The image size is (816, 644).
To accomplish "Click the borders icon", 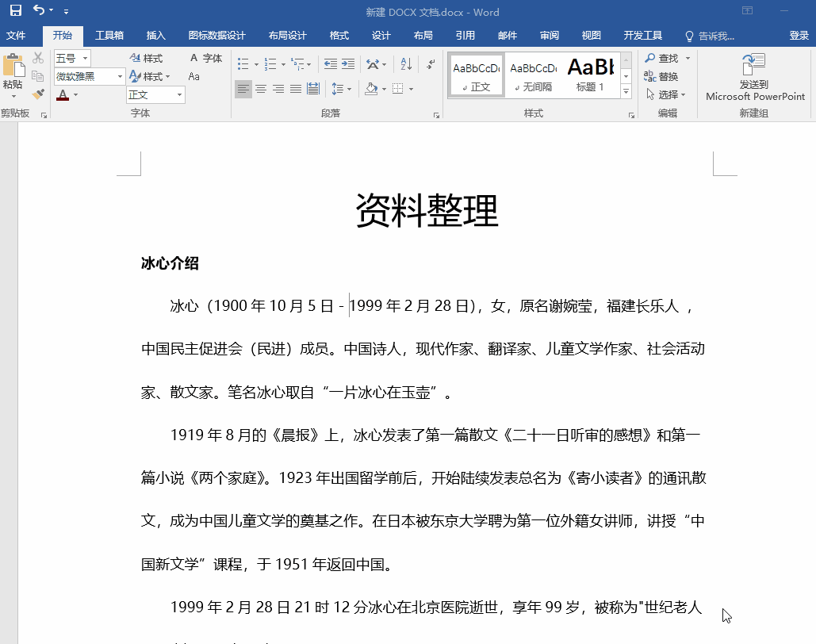I will tap(398, 89).
